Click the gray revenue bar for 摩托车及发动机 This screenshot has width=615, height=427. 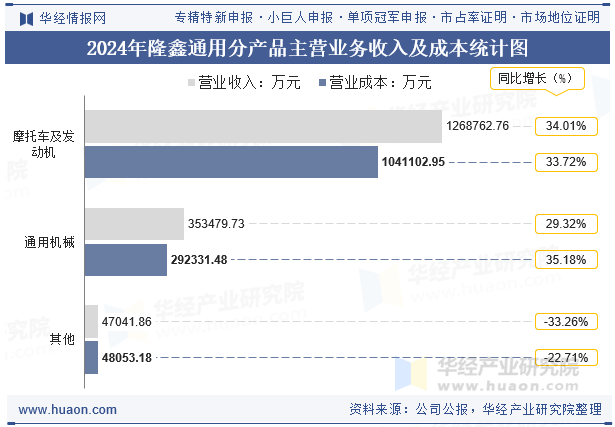click(x=264, y=126)
